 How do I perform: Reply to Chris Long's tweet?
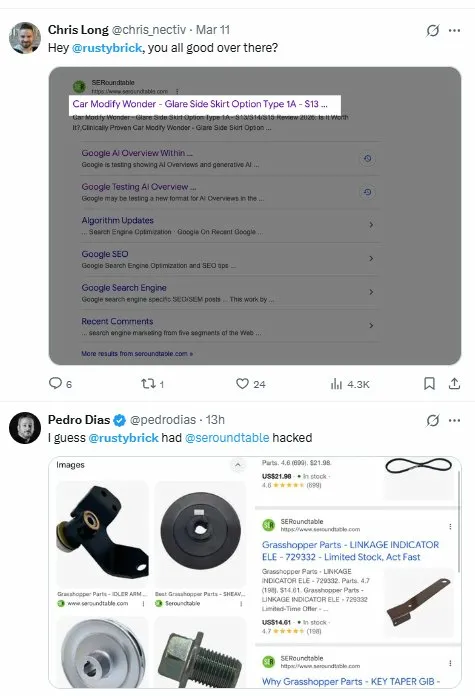pos(55,383)
